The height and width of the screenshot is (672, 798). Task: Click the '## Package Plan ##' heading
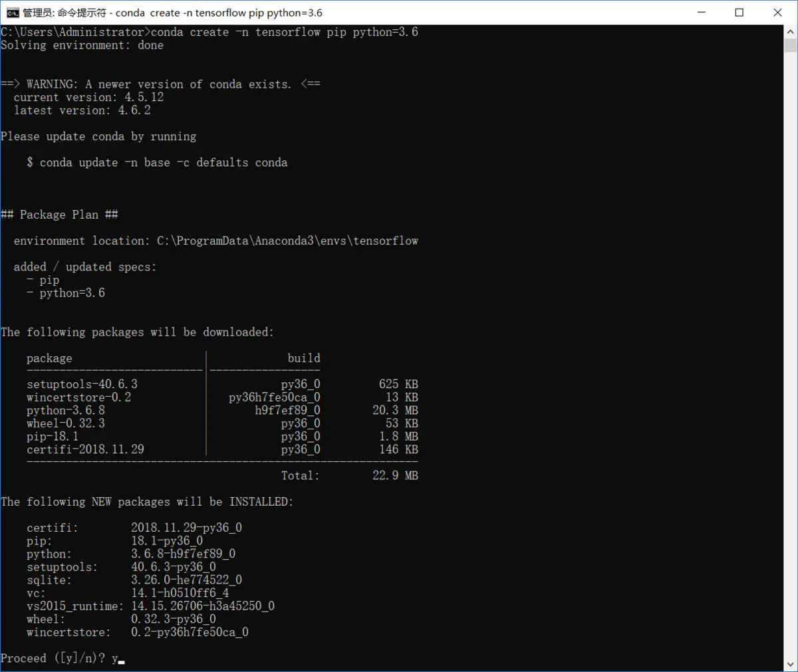tap(59, 215)
